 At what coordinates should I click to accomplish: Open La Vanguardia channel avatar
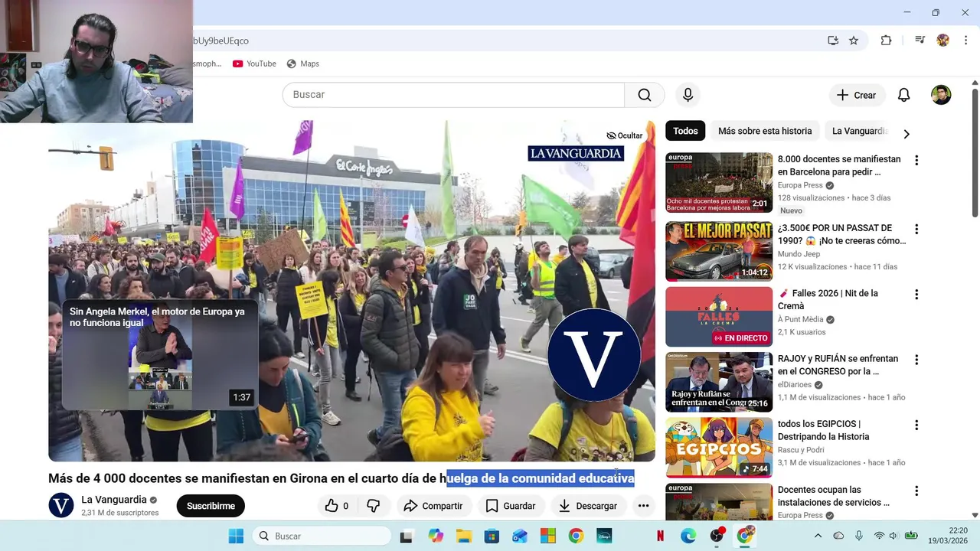tap(61, 506)
